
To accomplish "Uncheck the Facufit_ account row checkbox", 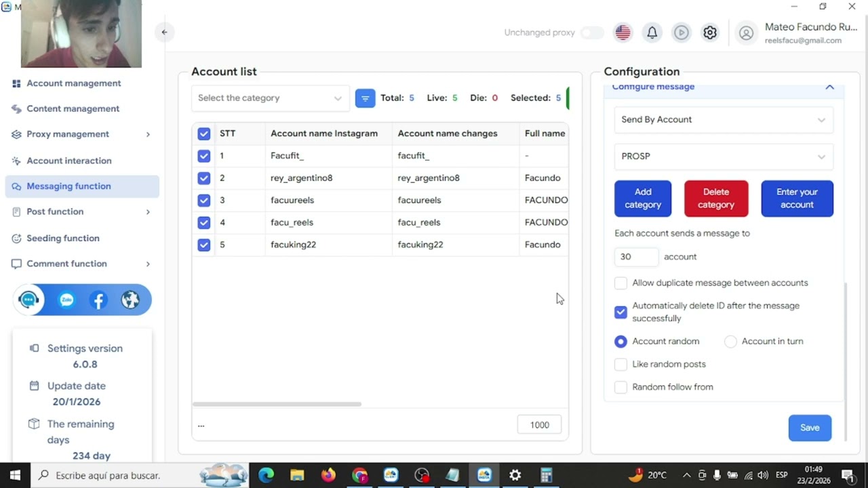I will [x=204, y=156].
